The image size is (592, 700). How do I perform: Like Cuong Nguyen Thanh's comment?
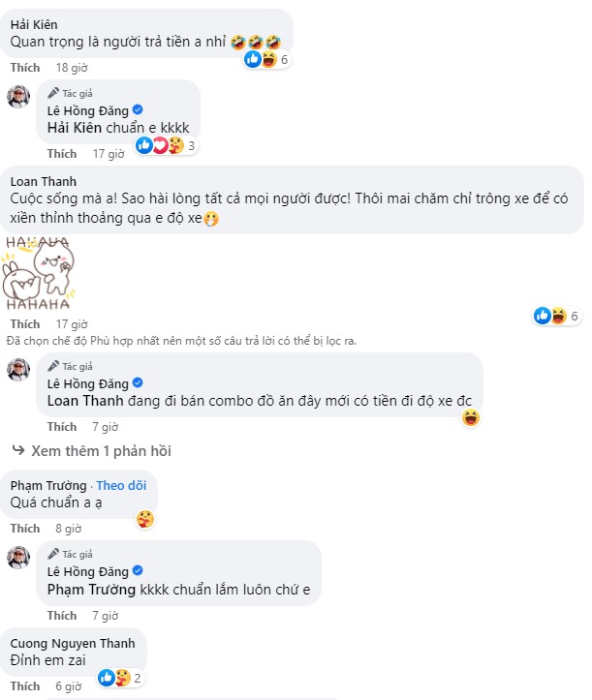[25, 686]
